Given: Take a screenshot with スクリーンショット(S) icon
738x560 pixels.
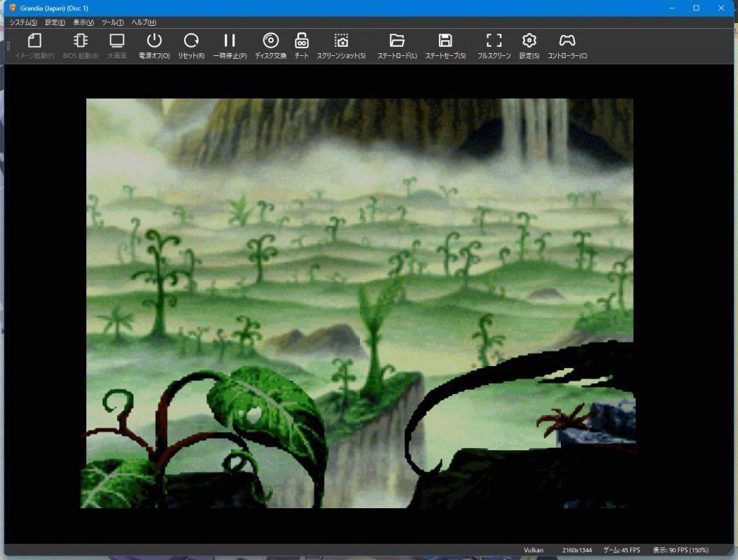Looking at the screenshot, I should pyautogui.click(x=341, y=45).
